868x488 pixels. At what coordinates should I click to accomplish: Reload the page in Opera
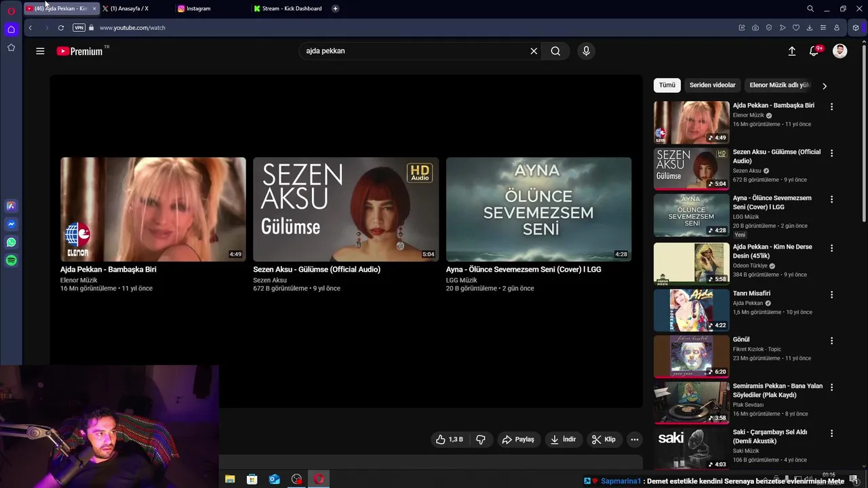point(61,28)
